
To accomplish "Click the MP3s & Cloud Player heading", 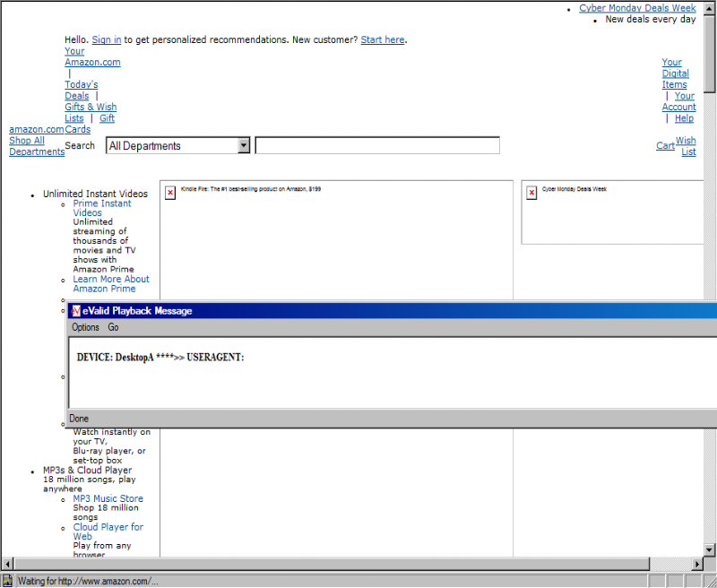I will pos(87,470).
